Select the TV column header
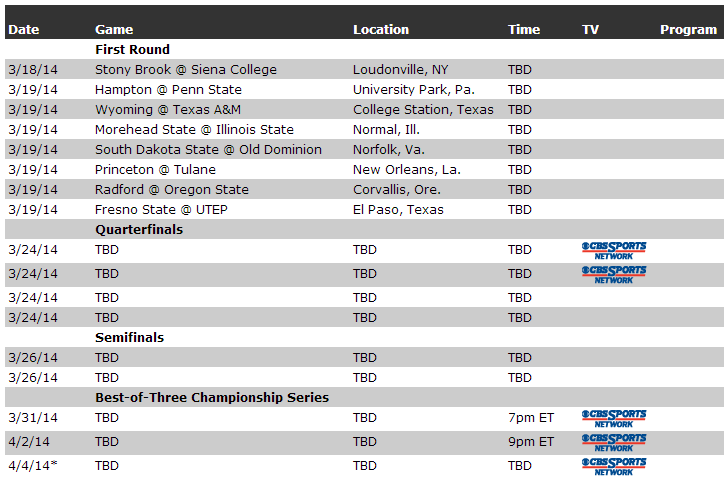 coord(590,30)
